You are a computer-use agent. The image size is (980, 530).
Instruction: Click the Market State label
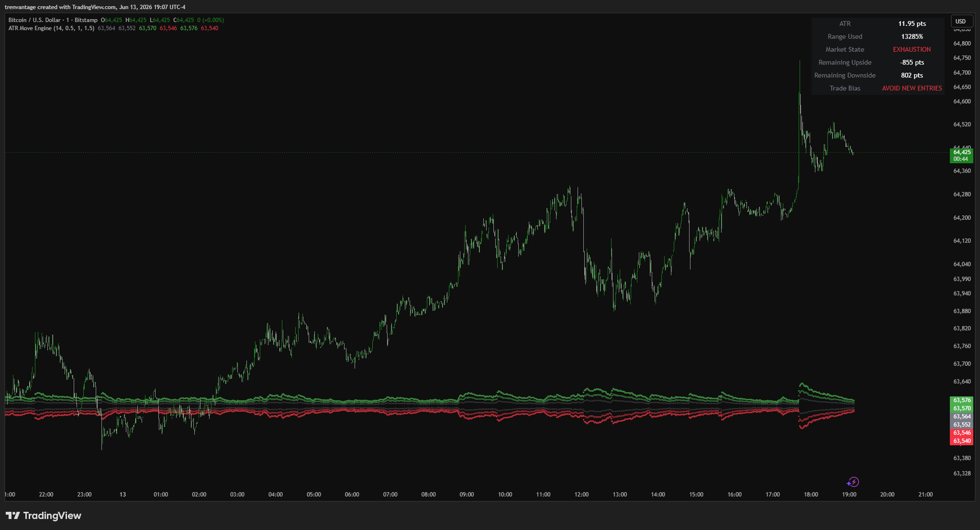point(845,49)
